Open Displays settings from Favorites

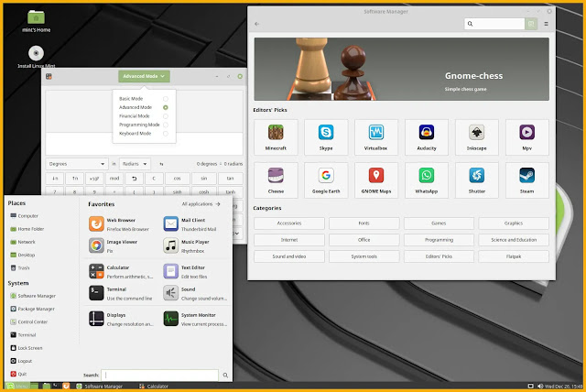pyautogui.click(x=120, y=319)
